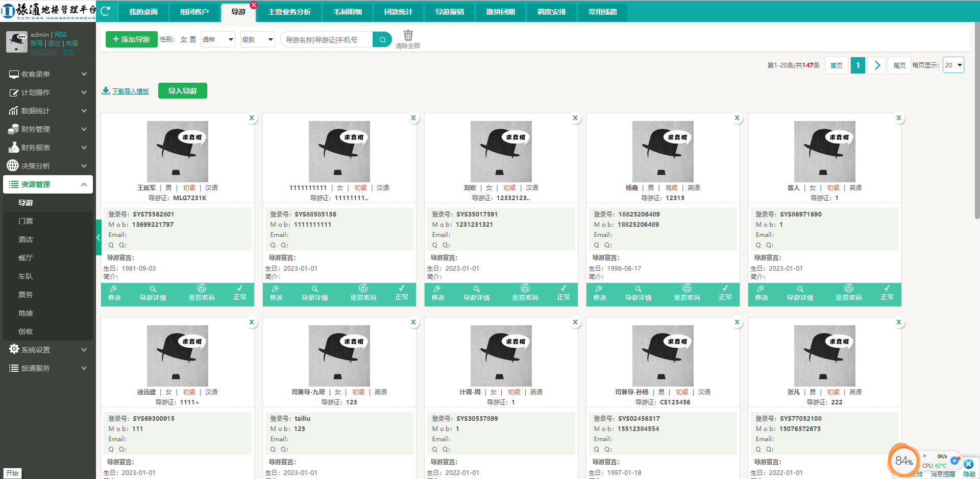Click the 刘欢 guide photo thumbnail

point(501,152)
